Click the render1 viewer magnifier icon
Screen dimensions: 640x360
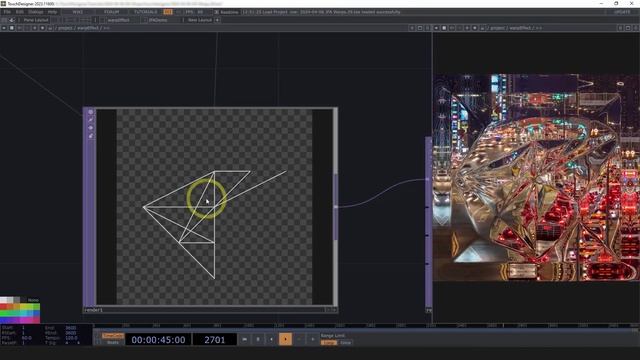(91, 120)
